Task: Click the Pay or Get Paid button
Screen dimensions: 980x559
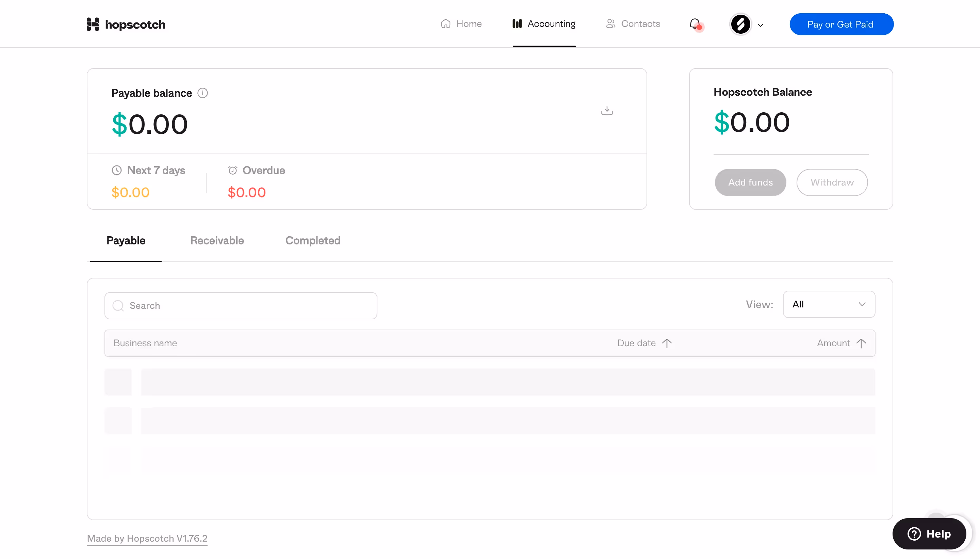Action: [841, 24]
